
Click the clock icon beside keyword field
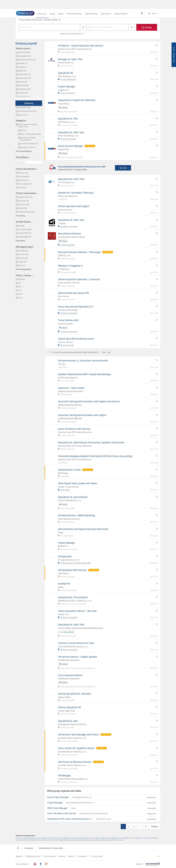coord(83,27)
